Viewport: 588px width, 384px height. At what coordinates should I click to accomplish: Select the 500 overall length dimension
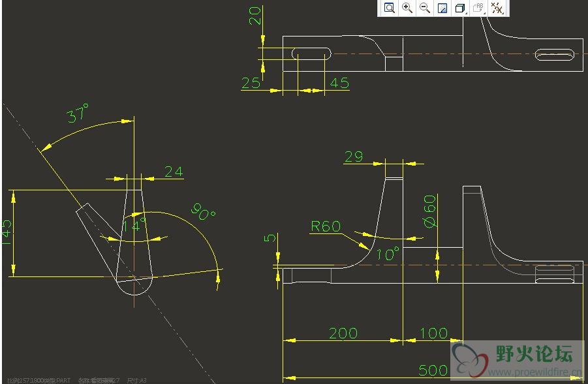click(433, 370)
